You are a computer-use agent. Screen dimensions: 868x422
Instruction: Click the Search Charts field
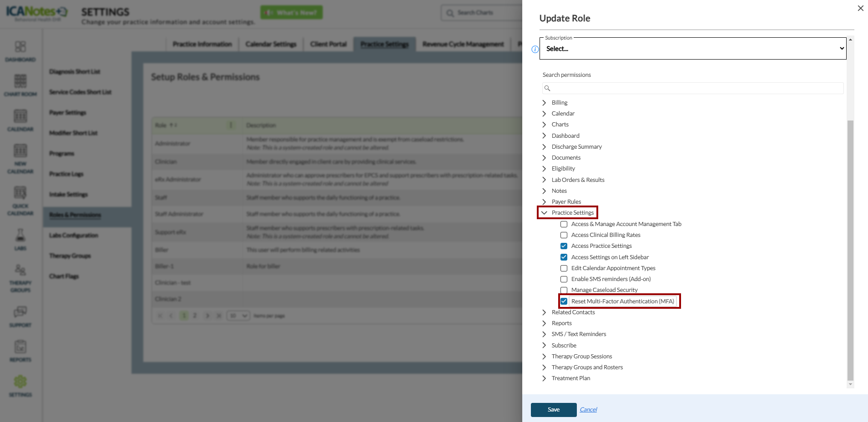click(481, 13)
